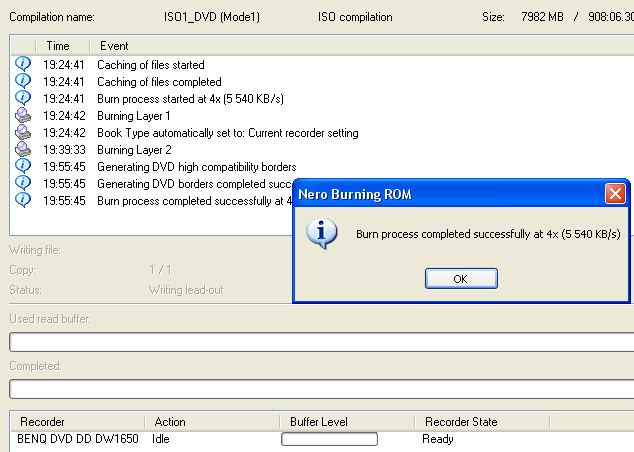Click the info icon beside 'Burn process completed successfully'
The height and width of the screenshot is (452, 634).
point(23,200)
